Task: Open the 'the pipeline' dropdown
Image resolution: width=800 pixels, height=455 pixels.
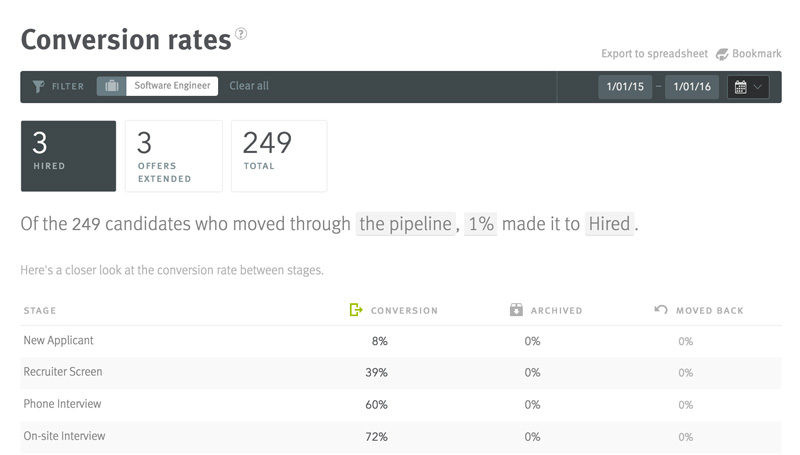Action: click(406, 224)
